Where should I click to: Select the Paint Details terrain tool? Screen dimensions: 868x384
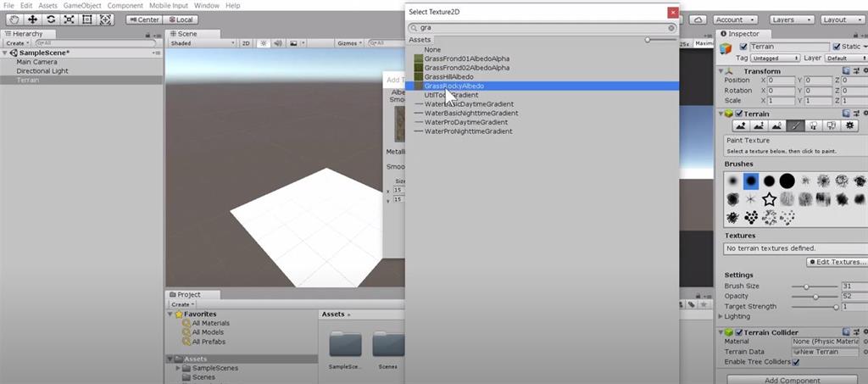coord(832,126)
